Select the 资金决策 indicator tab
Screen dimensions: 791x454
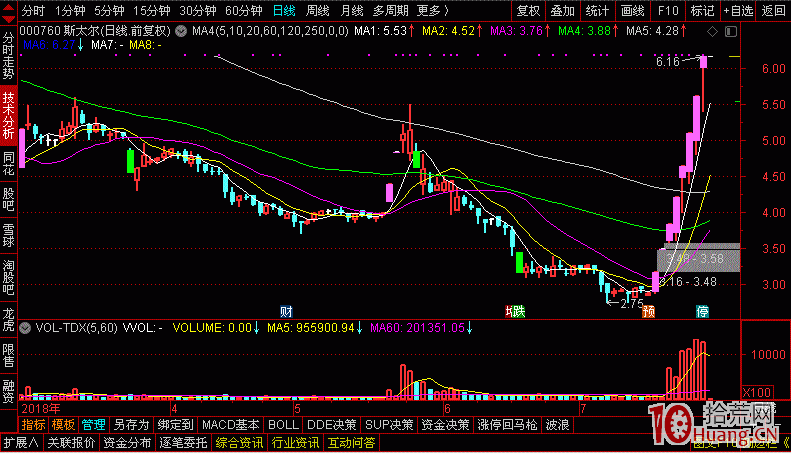click(x=445, y=425)
